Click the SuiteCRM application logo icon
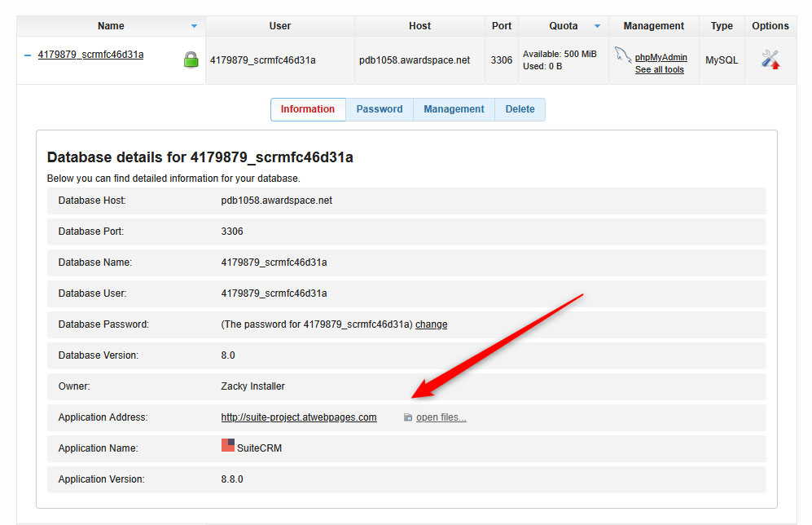The width and height of the screenshot is (812, 525). point(226,444)
